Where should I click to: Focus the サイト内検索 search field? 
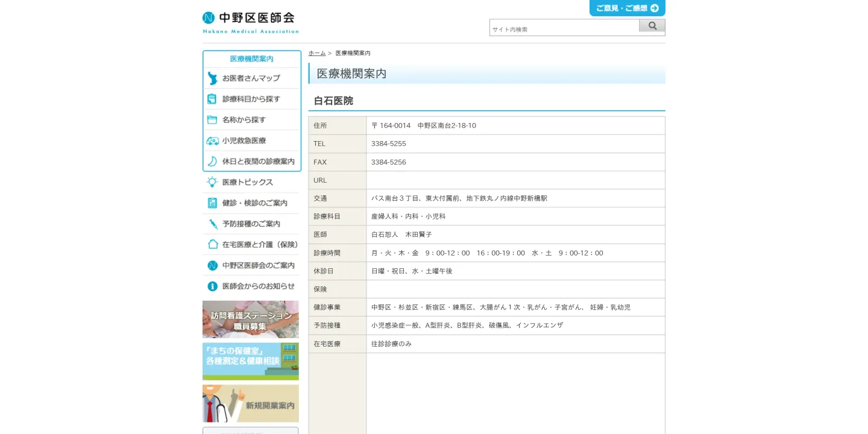pyautogui.click(x=564, y=29)
